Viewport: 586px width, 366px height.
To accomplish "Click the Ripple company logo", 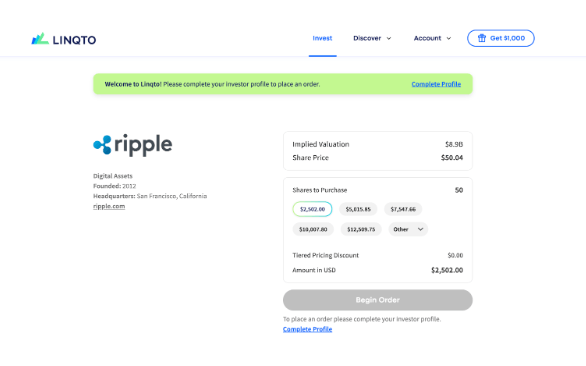I will tap(133, 145).
